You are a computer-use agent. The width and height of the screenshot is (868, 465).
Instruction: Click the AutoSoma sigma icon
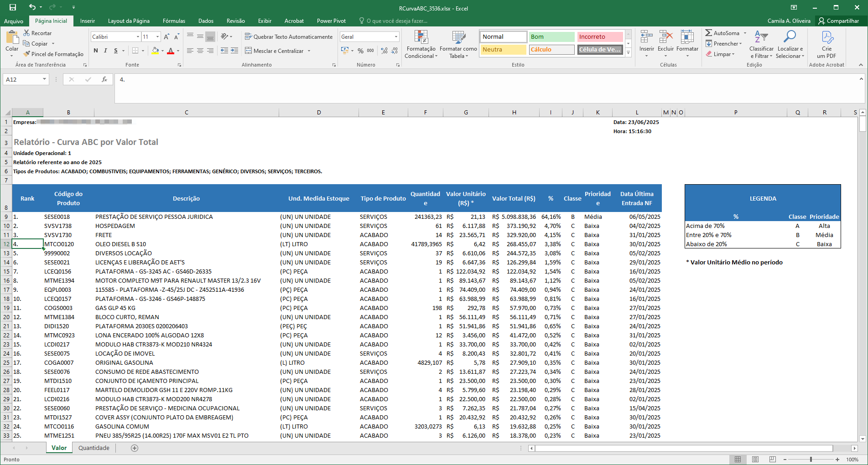coord(709,33)
